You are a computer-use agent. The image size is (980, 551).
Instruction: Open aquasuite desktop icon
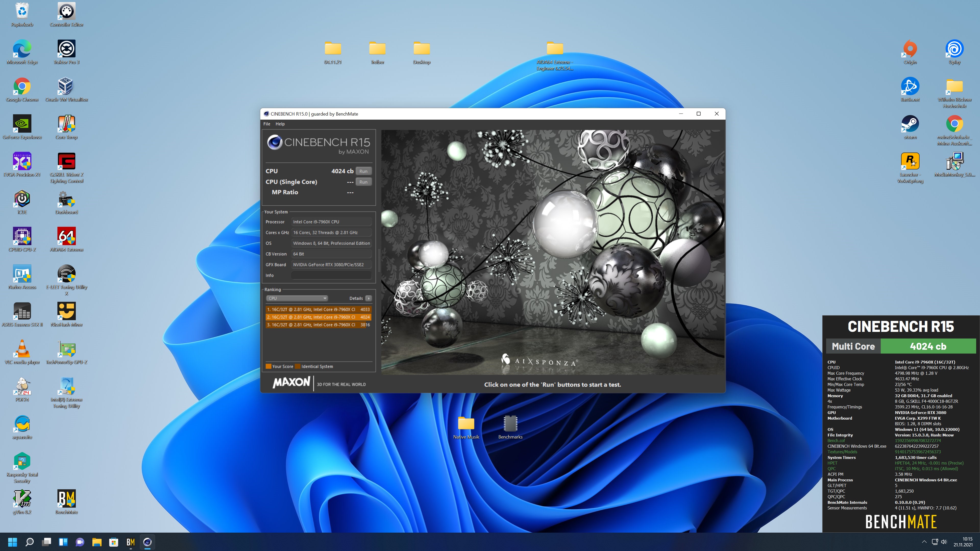(22, 428)
